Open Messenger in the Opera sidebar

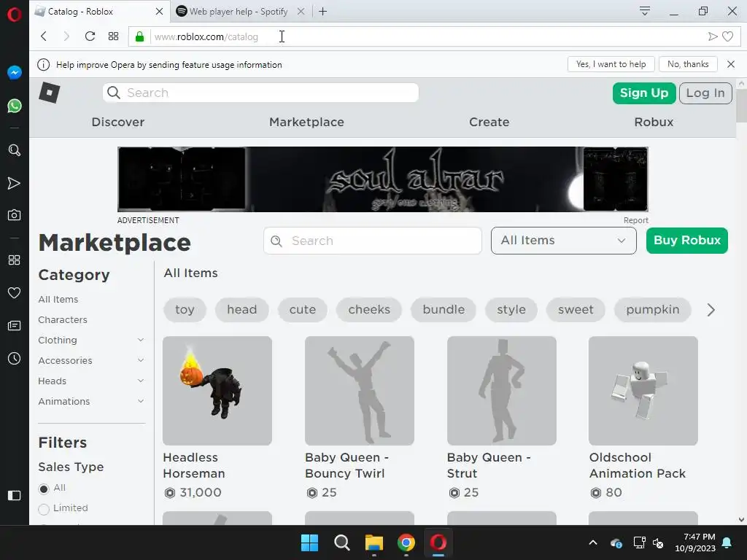[15, 72]
